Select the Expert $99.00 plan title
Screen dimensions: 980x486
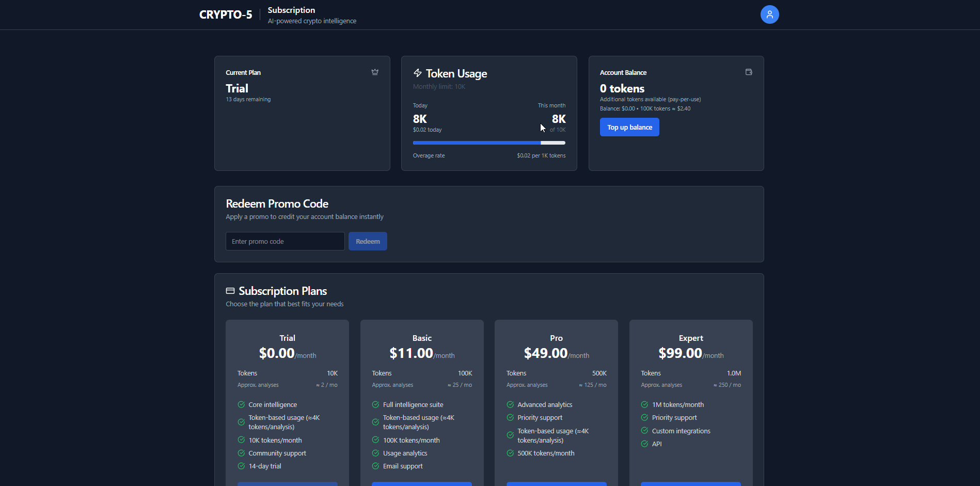[x=691, y=338]
